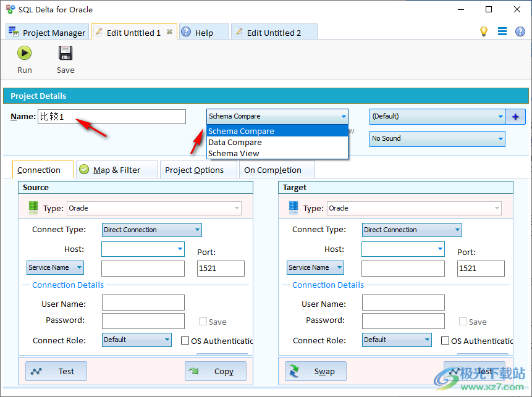Open Source Connect Type Direct Connection dropdown
The image size is (532, 397).
(151, 230)
